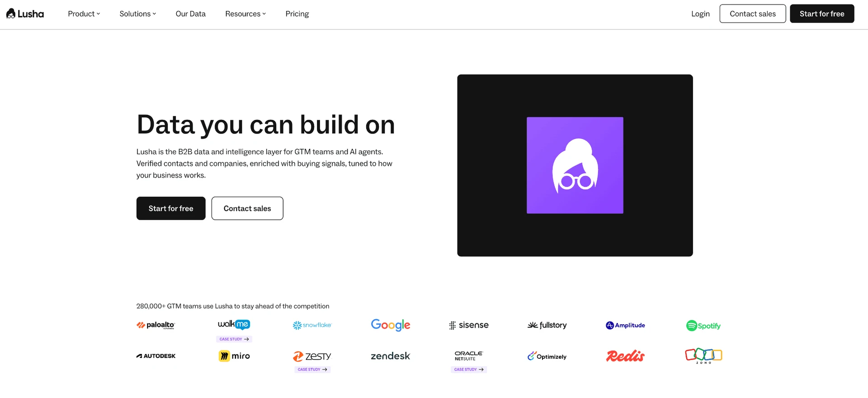Select the Snowflake logo
The image size is (868, 398).
pyautogui.click(x=312, y=325)
